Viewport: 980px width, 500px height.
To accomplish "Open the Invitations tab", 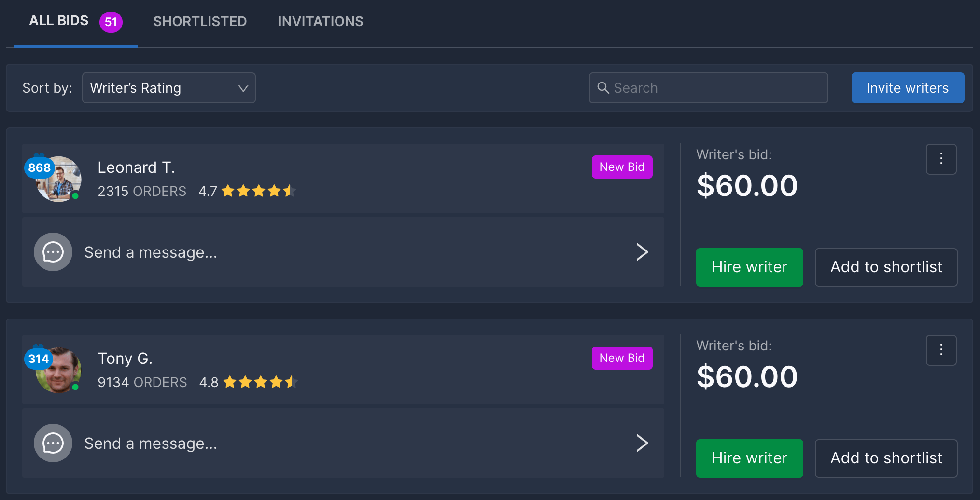I will pos(321,21).
